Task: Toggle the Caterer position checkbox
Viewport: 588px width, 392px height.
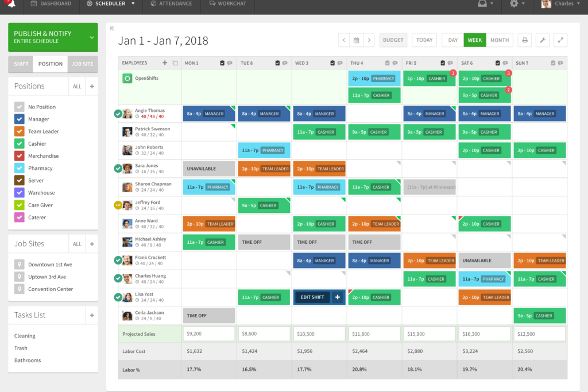Action: point(20,218)
